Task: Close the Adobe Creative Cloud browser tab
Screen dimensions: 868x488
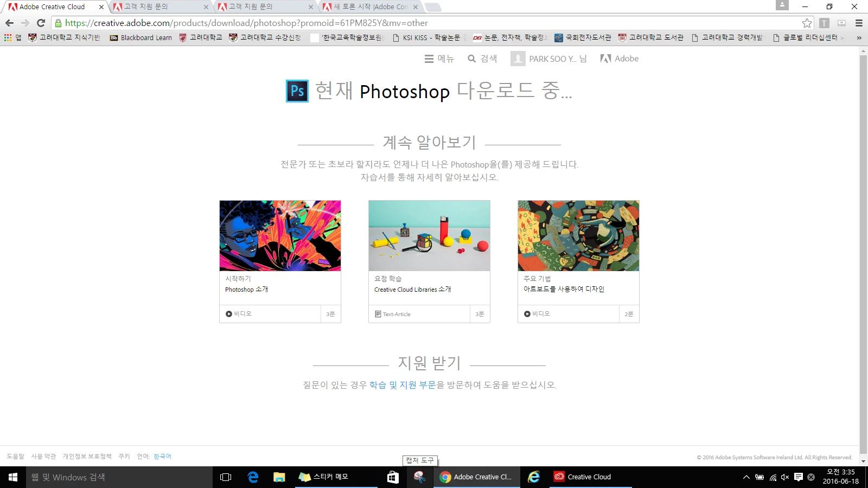Action: [x=101, y=7]
